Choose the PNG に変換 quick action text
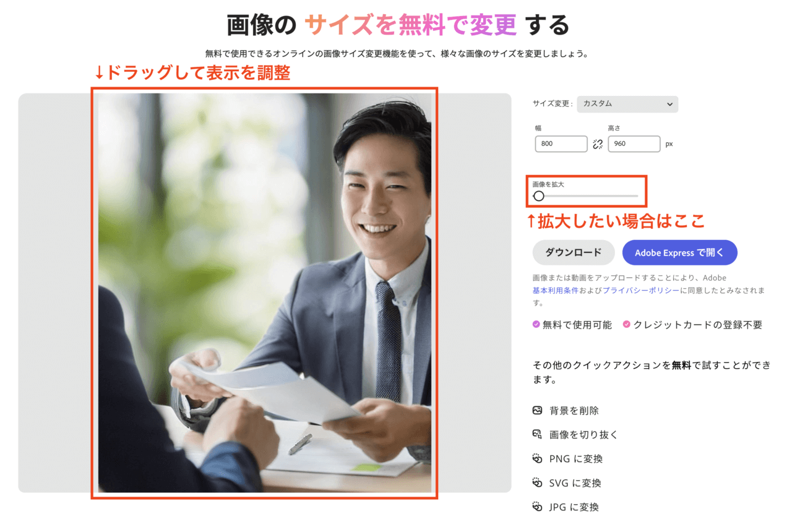The height and width of the screenshot is (532, 792). (576, 459)
